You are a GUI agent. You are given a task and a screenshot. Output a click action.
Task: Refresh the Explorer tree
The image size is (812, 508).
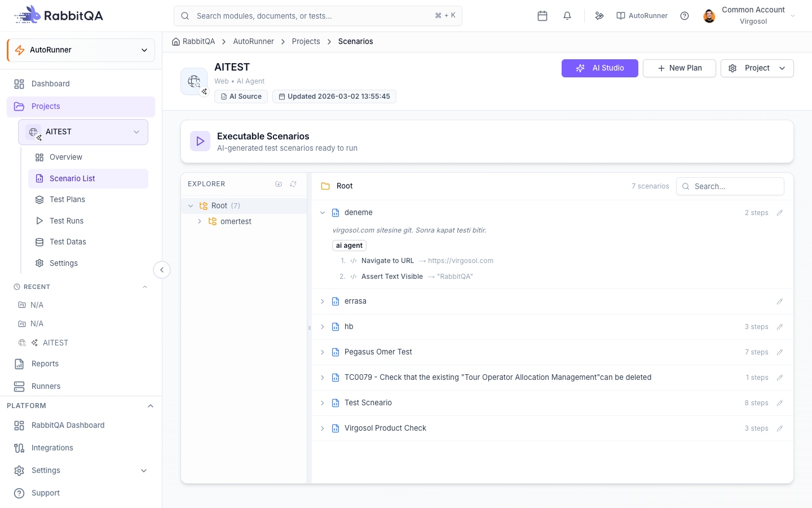pos(293,184)
